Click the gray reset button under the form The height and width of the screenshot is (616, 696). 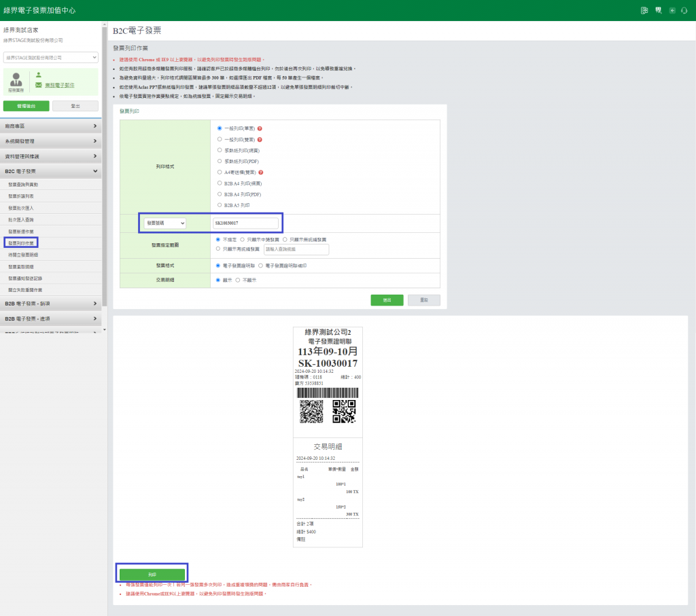click(x=424, y=300)
